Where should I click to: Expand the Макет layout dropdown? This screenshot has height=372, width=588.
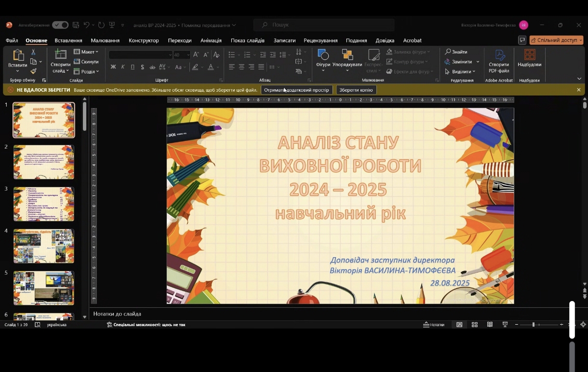[x=86, y=52]
